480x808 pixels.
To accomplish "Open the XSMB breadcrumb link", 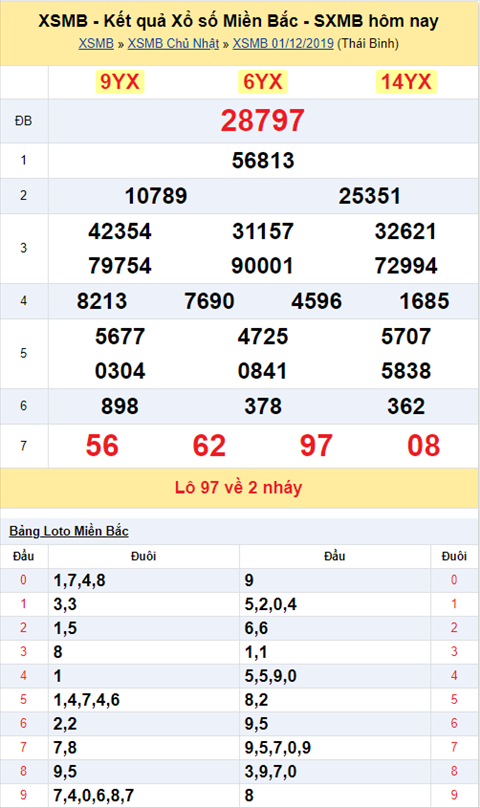I will pos(96,43).
